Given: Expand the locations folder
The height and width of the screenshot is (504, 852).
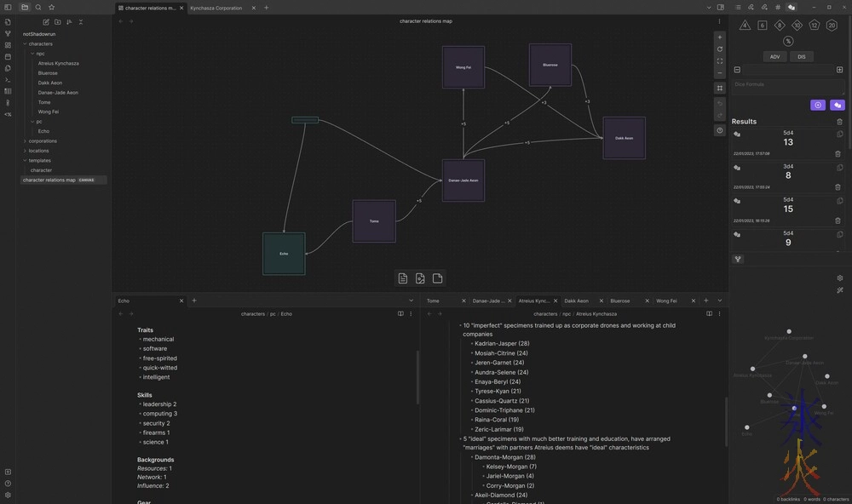Looking at the screenshot, I should [x=38, y=151].
